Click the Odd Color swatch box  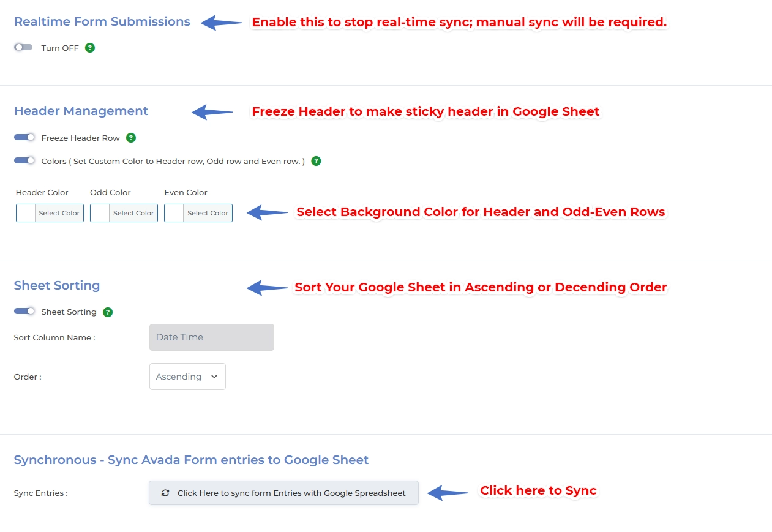point(100,213)
